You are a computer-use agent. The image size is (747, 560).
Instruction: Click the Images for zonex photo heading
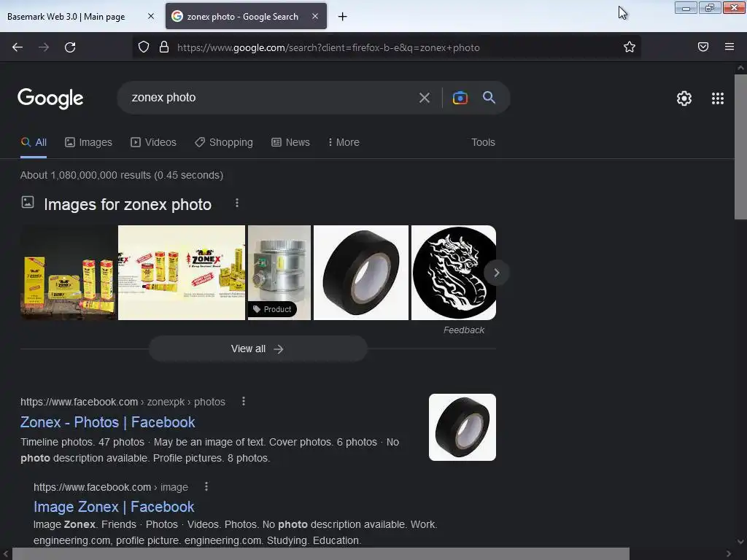[128, 205]
